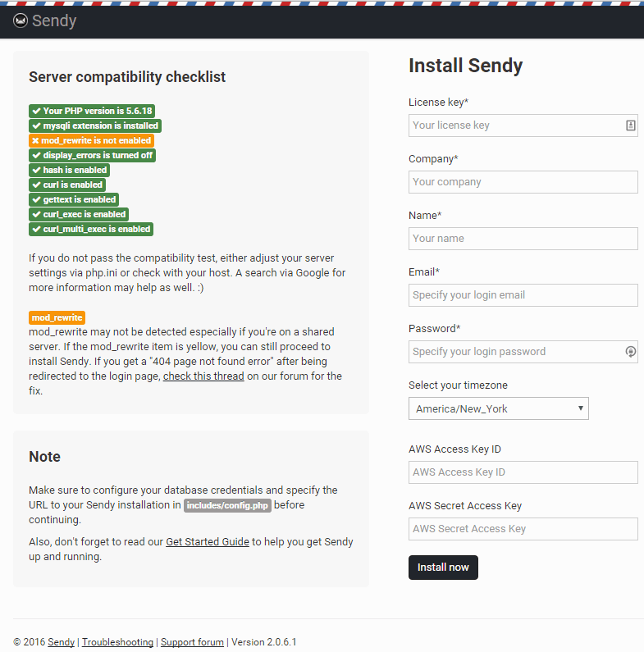The image size is (644, 652).
Task: Click the License key* label
Action: pos(438,103)
